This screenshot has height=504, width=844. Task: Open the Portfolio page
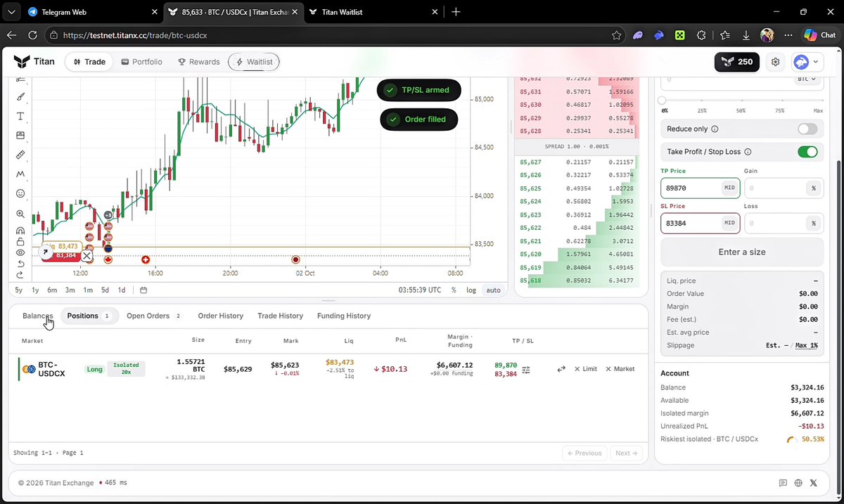click(x=142, y=62)
